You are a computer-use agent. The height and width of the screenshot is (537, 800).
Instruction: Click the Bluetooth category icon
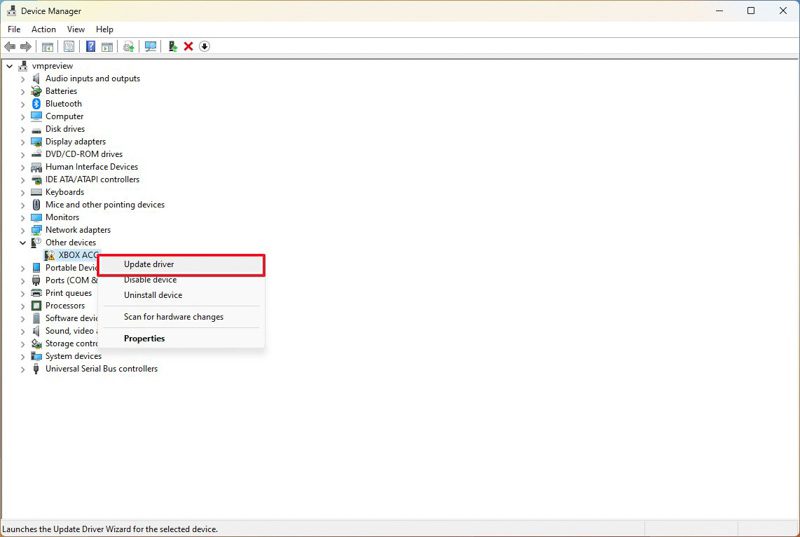[36, 104]
